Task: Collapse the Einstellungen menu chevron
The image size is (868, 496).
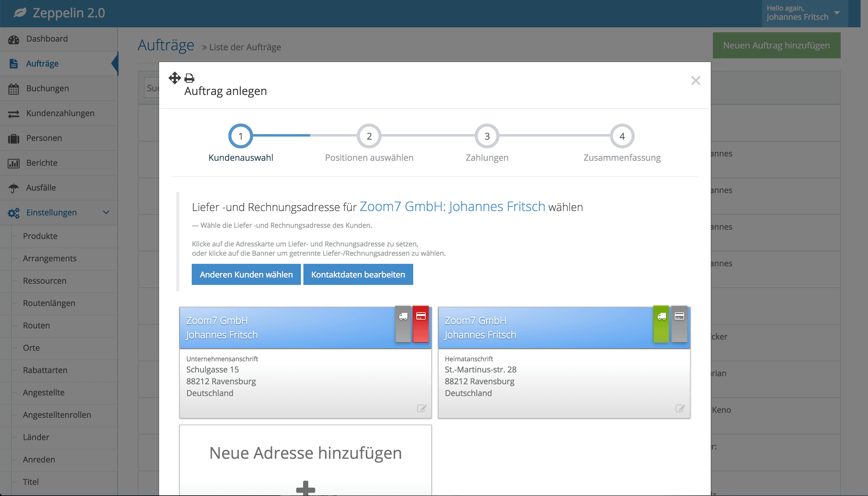Action: 106,212
